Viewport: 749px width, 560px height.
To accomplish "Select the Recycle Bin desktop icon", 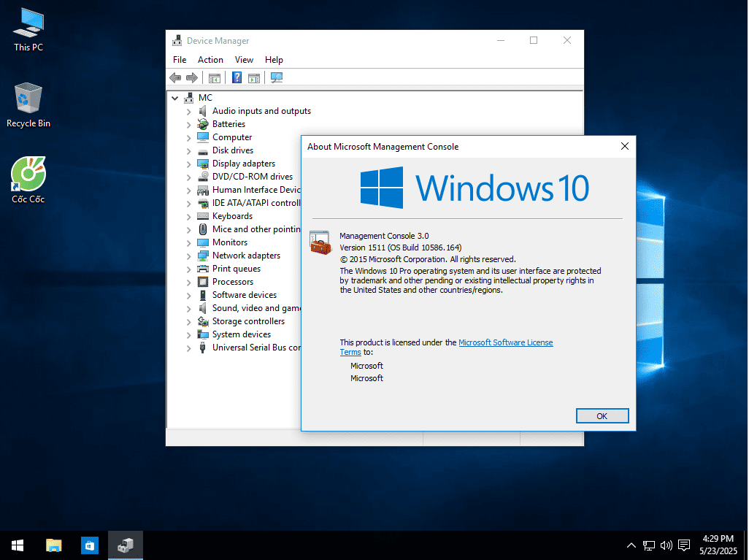I will click(28, 105).
